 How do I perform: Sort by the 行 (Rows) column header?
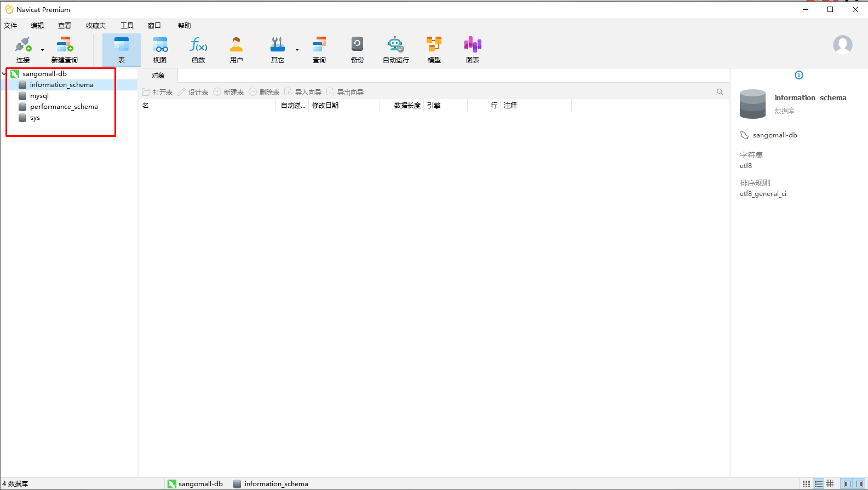pos(484,106)
